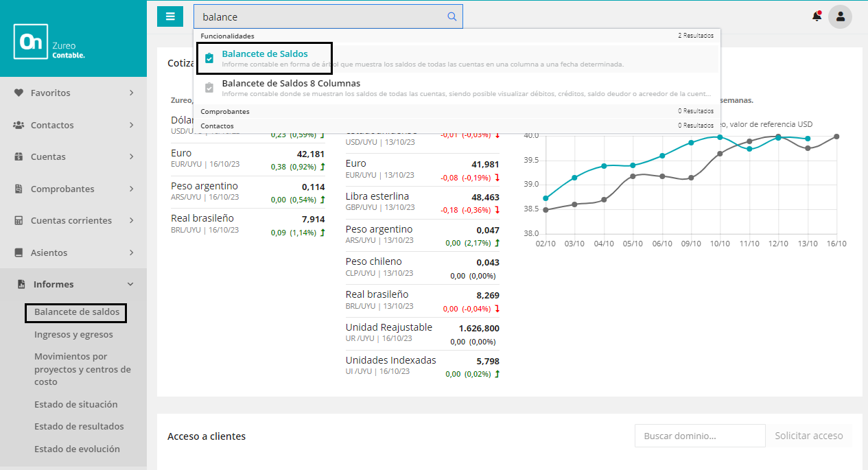The width and height of the screenshot is (868, 470).
Task: Click the clipboard icon of Balancete de Saldos result
Action: point(209,58)
